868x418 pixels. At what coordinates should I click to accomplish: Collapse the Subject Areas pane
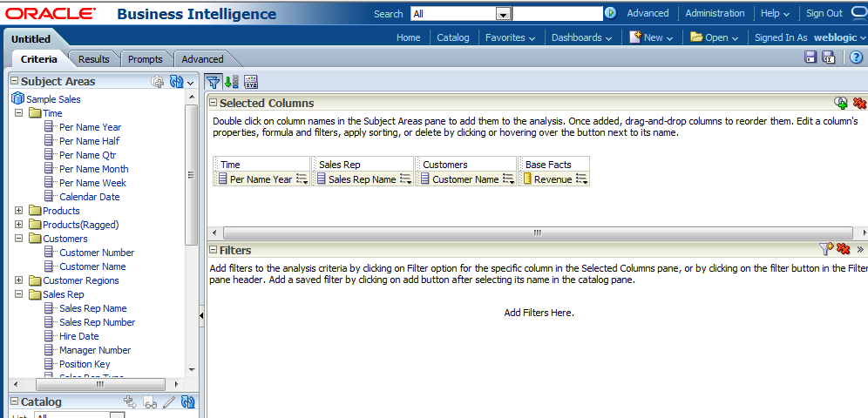click(x=15, y=81)
